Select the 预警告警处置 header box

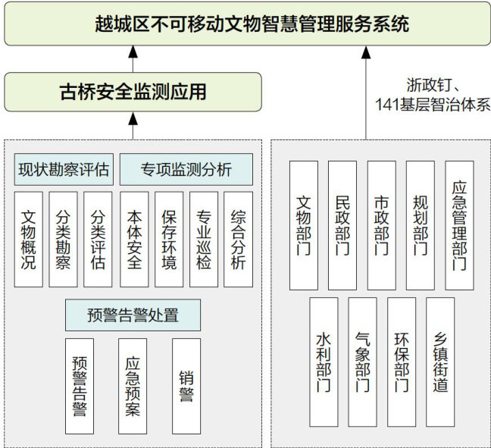click(122, 315)
